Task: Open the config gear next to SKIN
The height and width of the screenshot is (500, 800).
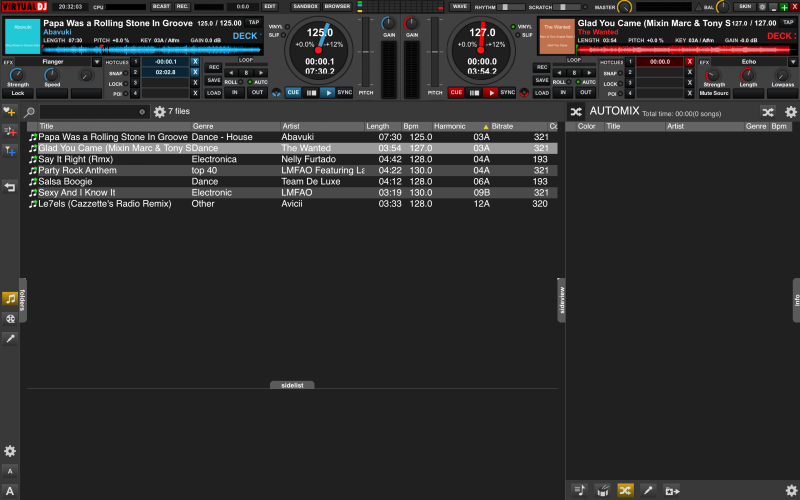Action: [x=762, y=7]
